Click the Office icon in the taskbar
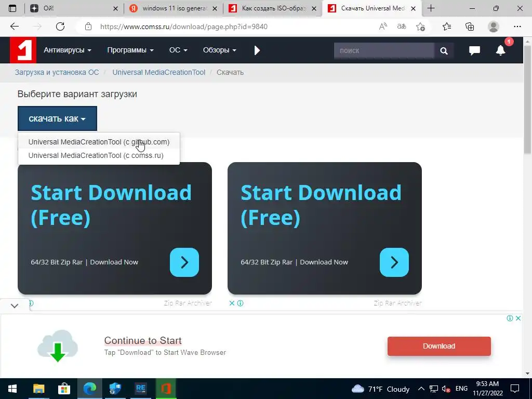Screen dimensions: 532x399 coord(166,389)
